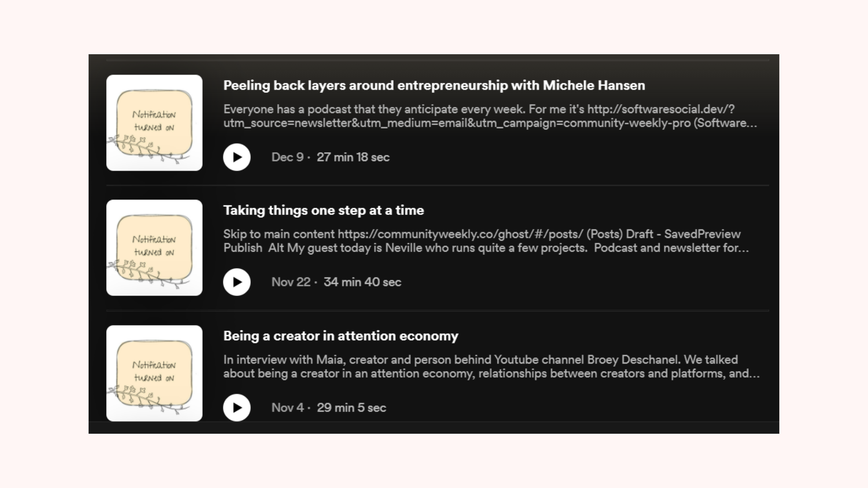Open cover art of attention economy episode
The image size is (868, 488).
pyautogui.click(x=154, y=373)
